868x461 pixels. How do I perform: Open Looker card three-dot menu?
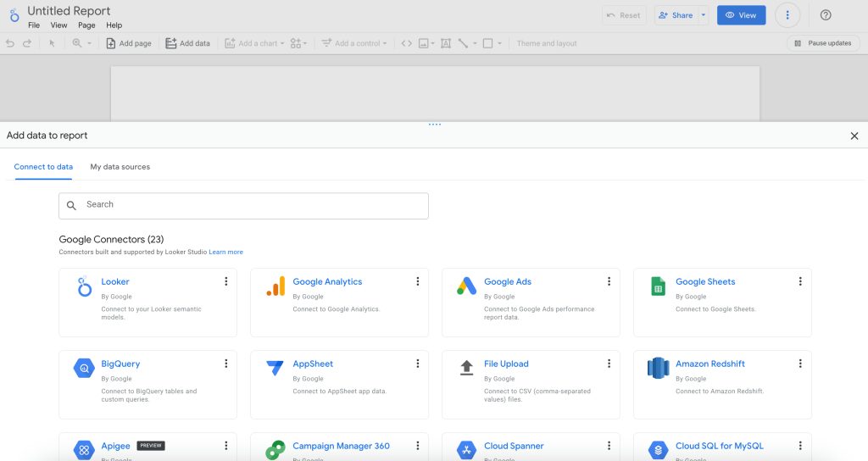(x=225, y=281)
